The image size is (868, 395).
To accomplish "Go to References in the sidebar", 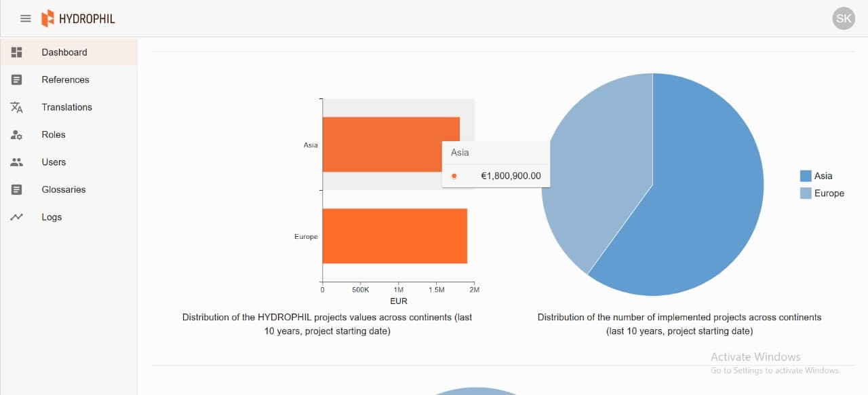I will (68, 79).
